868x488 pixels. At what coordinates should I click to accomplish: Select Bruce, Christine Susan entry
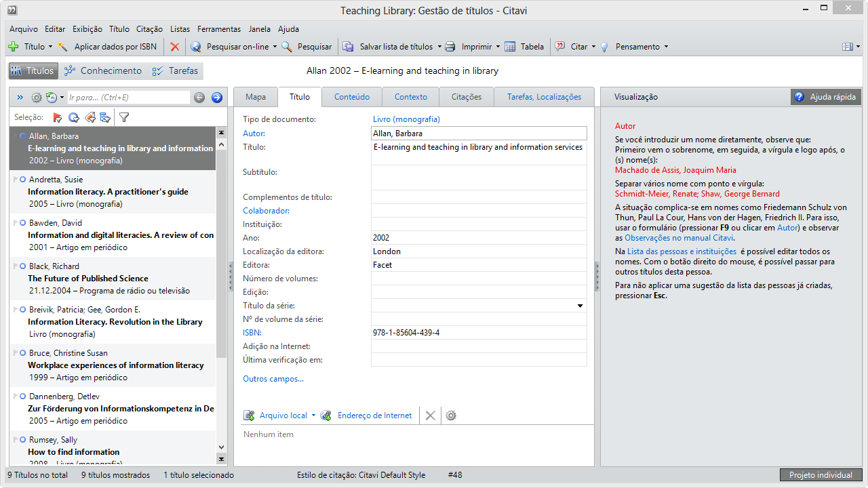(113, 365)
